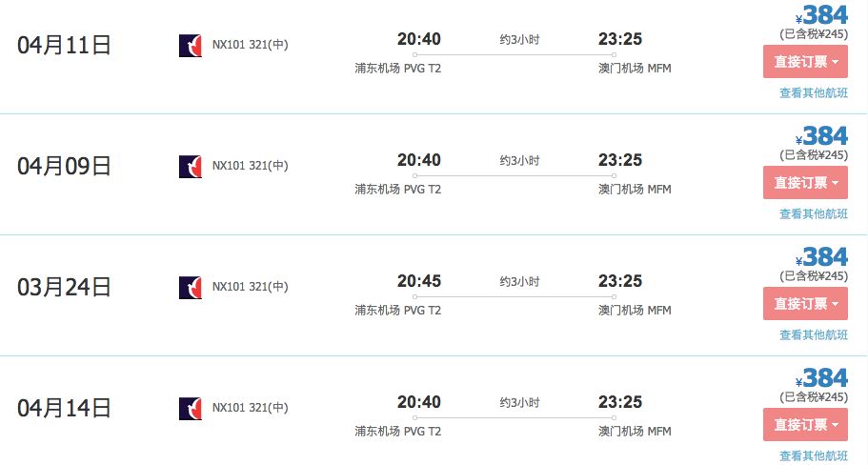
Task: View other flights for 04月11日
Action: tap(813, 93)
